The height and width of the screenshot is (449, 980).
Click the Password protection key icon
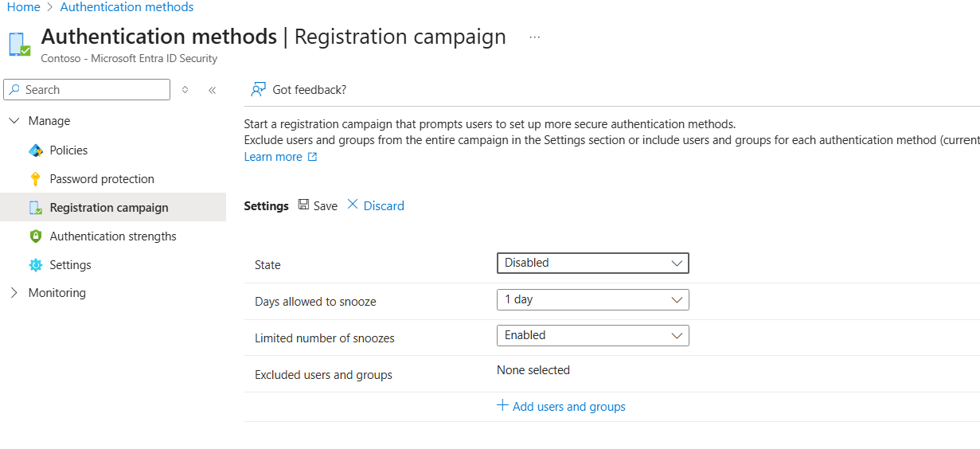pos(35,179)
